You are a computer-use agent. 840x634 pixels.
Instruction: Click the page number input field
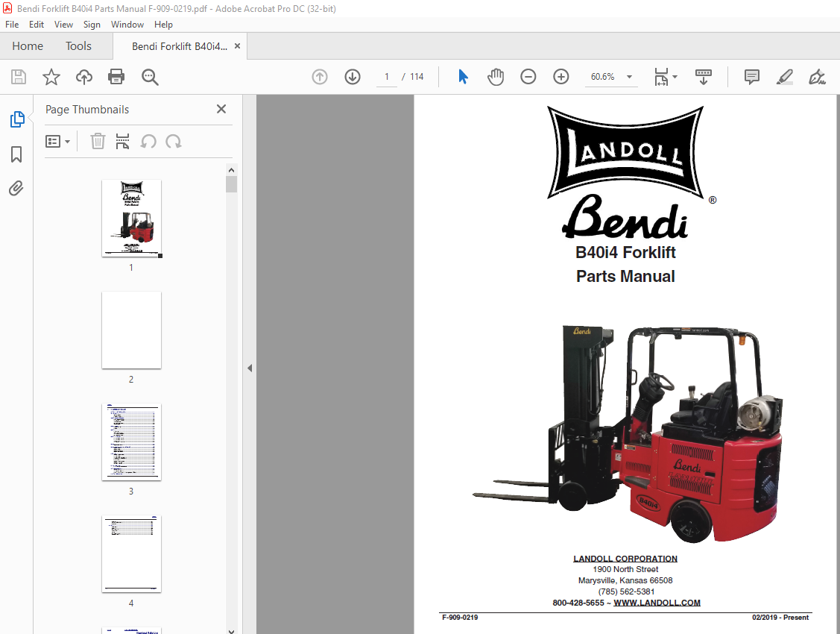[x=387, y=77]
